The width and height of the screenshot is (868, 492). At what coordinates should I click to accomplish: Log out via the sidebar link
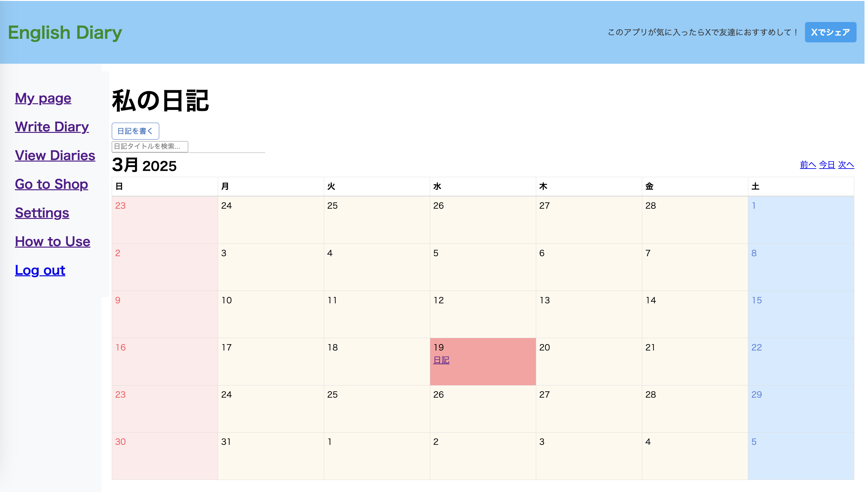40,271
